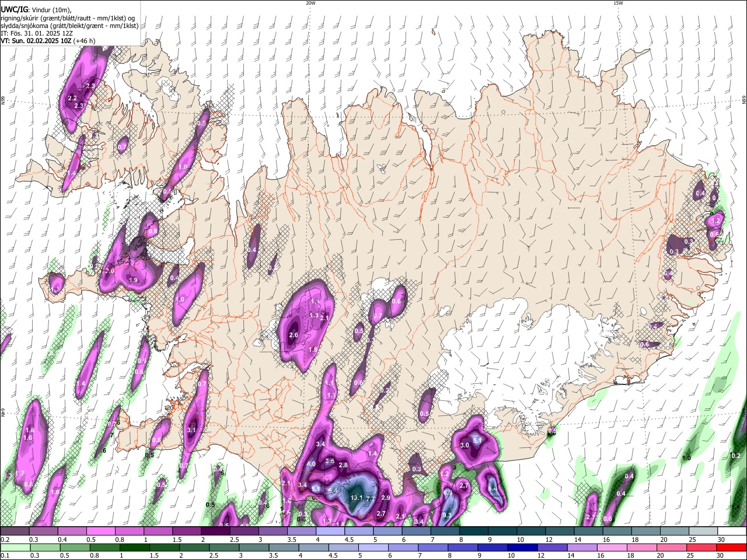
Task: Click the palest green 0.1–0.3 rain legend swatch
Action: click(16, 547)
